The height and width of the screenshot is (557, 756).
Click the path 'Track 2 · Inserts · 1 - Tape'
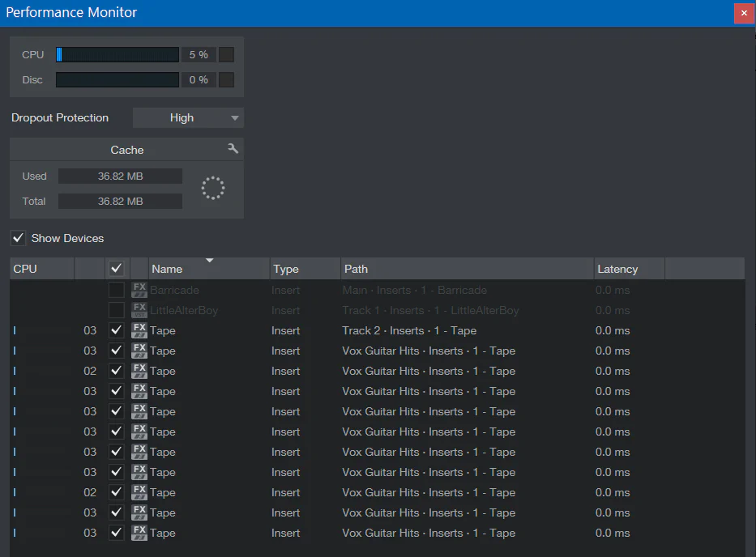[409, 330]
